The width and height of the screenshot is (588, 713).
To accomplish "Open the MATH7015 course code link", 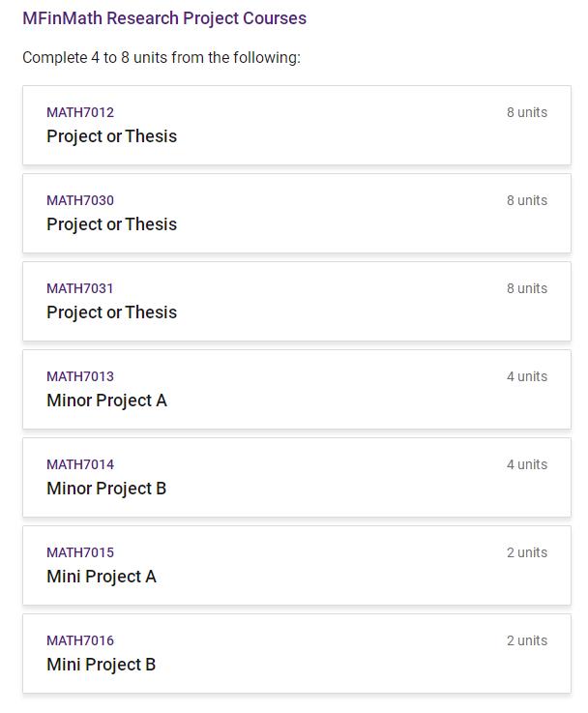I will click(80, 552).
